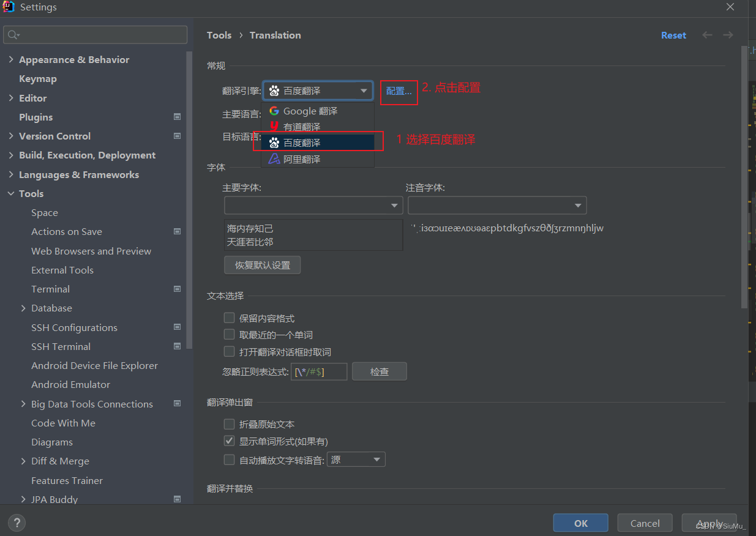The image size is (756, 536).
Task: Click the project-level icon beside JPA Buddy
Action: point(178,499)
